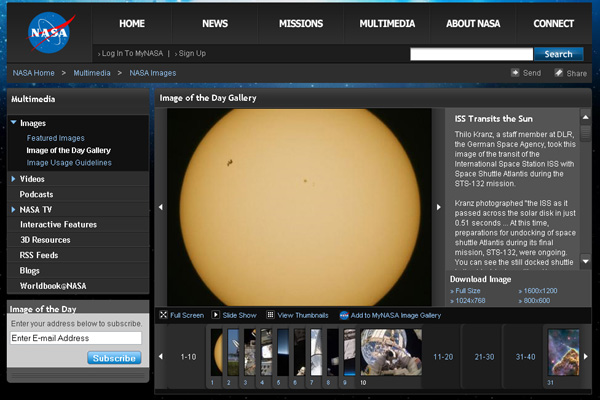Select thumbnail number 6
Image resolution: width=600 pixels, height=400 pixels.
(x=300, y=352)
